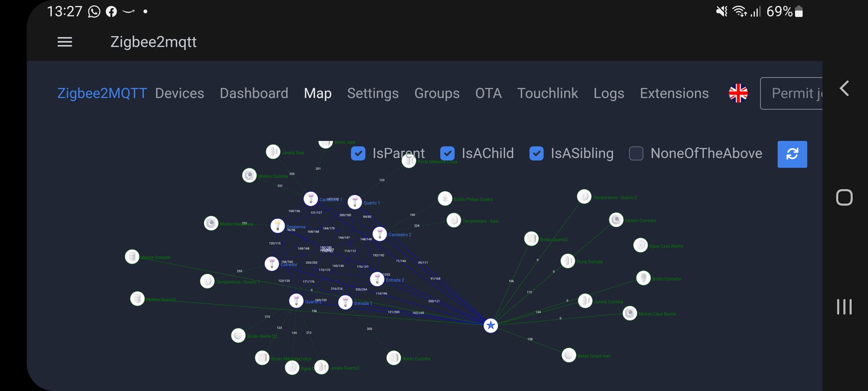Select the Porta Máquina Loiça node
Viewport: 868px width, 391px height.
[409, 161]
